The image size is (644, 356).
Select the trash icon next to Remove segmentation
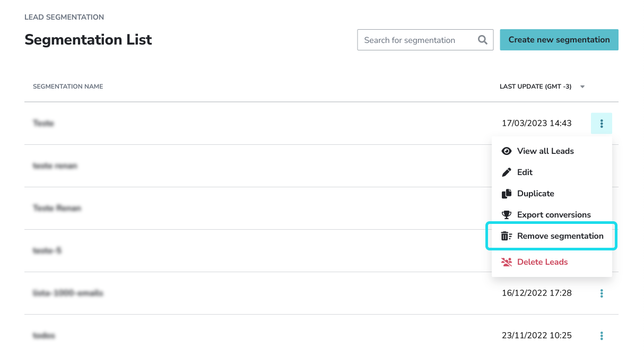coord(506,236)
